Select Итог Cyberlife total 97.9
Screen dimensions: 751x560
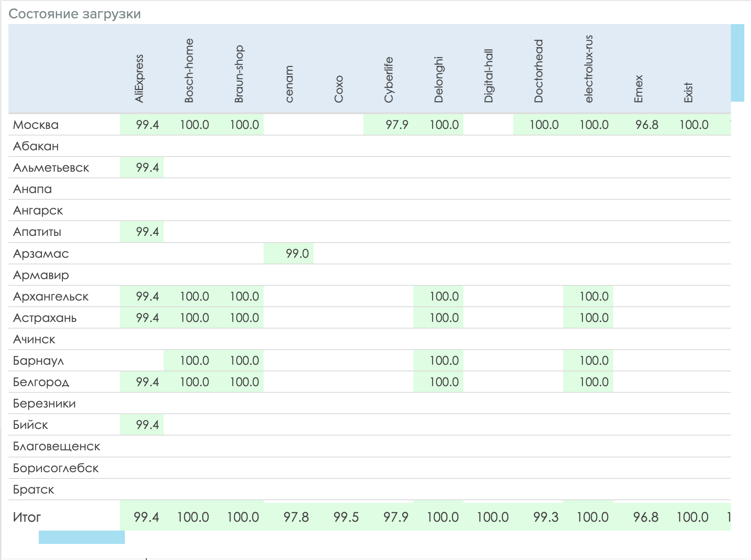click(396, 517)
